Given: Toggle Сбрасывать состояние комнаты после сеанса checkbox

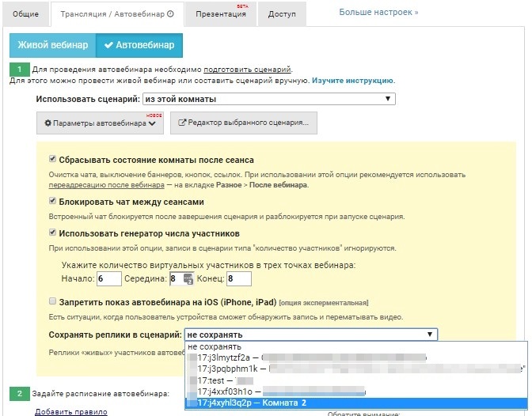Looking at the screenshot, I should point(53,159).
